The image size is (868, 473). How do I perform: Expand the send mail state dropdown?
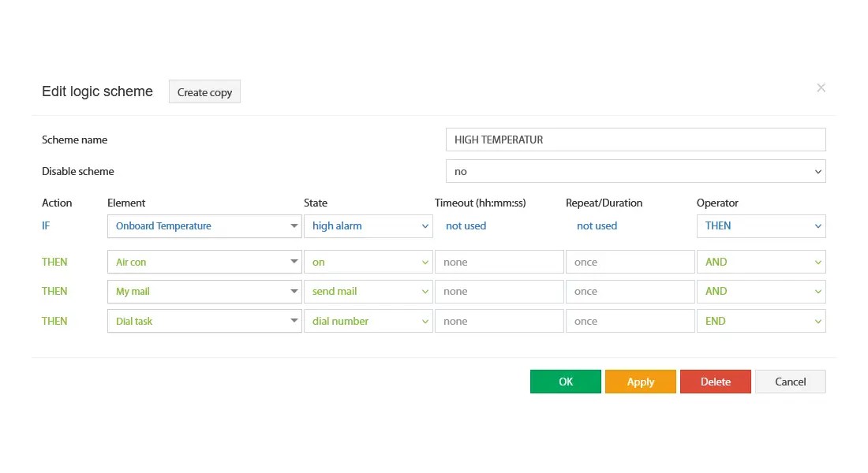369,292
